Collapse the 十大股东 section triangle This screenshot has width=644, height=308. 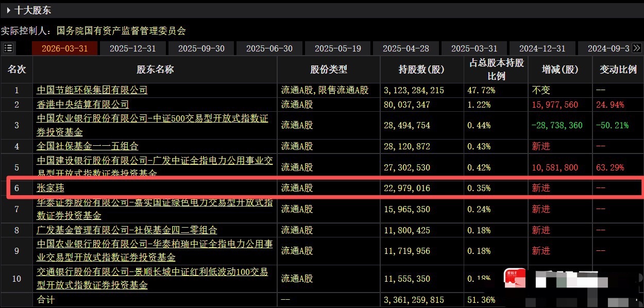pyautogui.click(x=8, y=10)
